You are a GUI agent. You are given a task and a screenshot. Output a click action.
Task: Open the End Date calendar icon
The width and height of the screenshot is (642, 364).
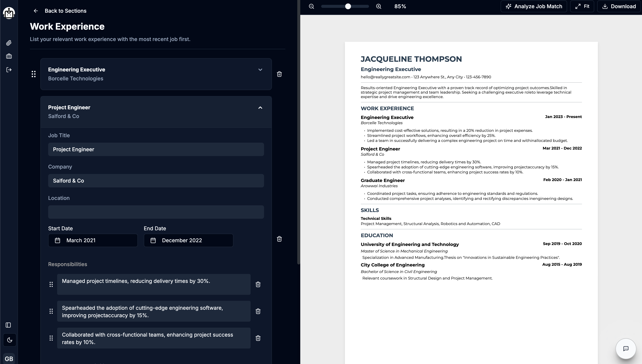153,240
